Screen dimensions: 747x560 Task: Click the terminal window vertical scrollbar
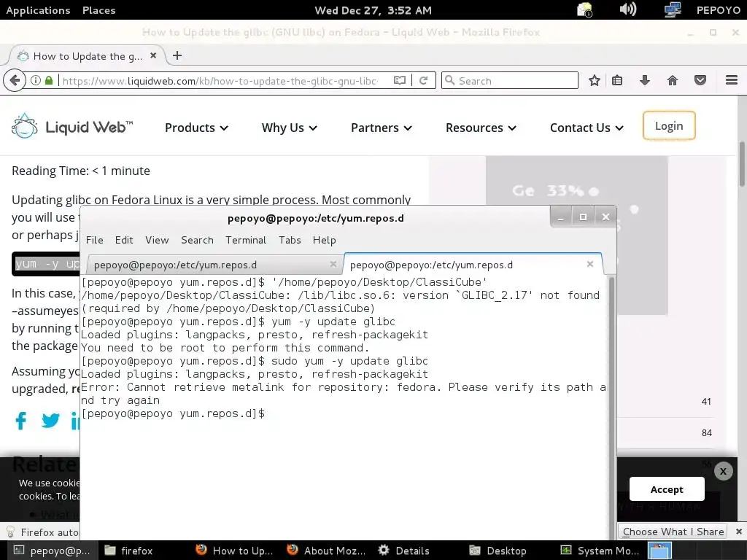tap(612, 408)
